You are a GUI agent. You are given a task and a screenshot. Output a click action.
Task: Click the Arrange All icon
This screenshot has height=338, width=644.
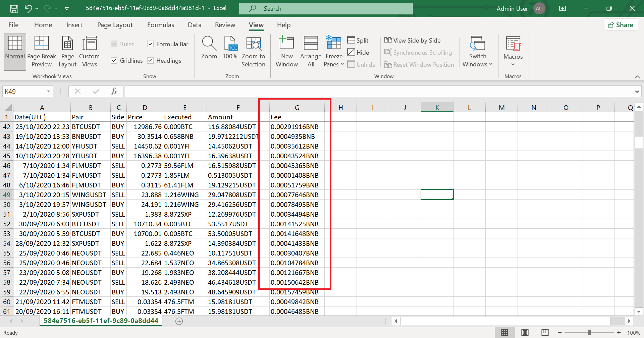click(x=310, y=51)
